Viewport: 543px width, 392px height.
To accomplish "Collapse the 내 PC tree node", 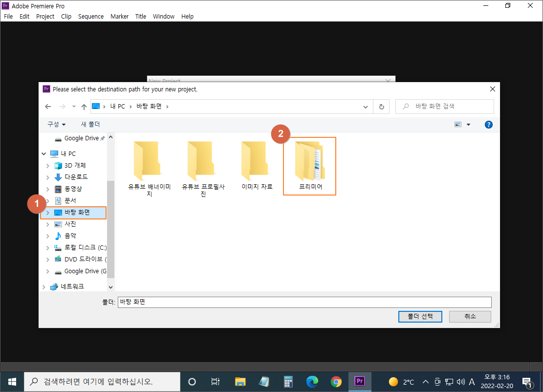I will point(43,154).
